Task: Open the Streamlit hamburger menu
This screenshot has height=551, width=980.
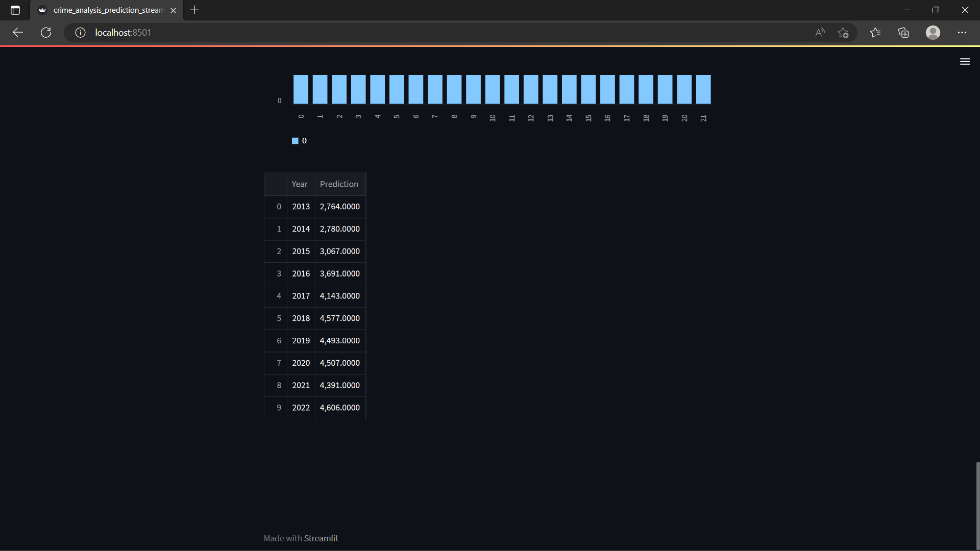Action: [x=965, y=62]
